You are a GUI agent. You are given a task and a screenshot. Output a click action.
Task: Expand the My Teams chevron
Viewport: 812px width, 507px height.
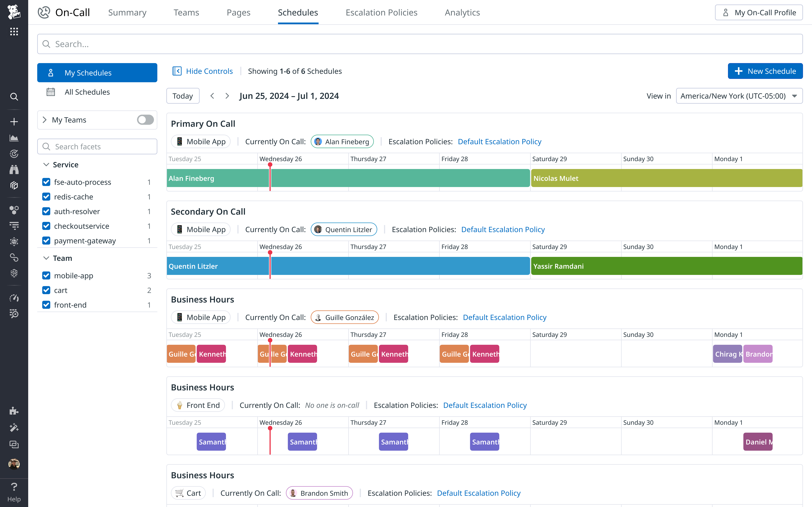pos(45,120)
